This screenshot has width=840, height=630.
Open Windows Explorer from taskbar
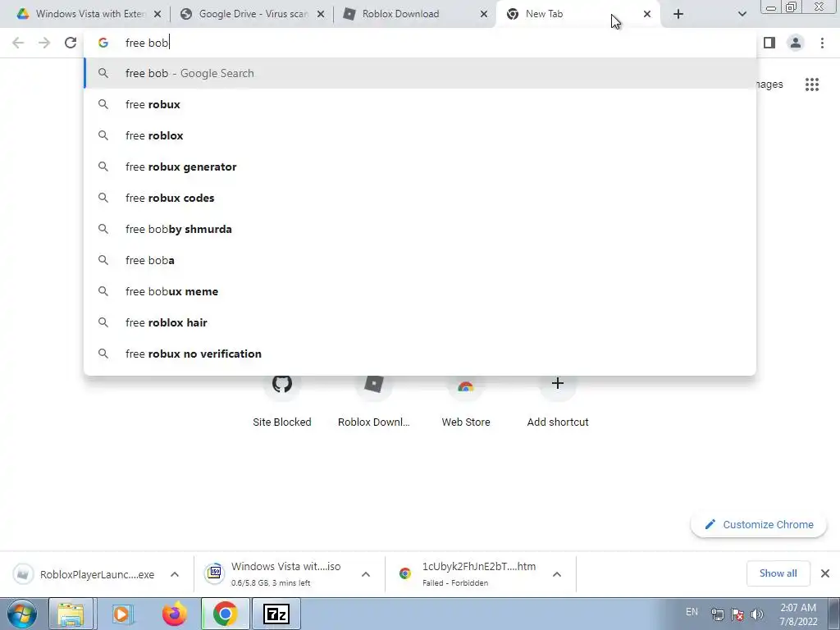point(71,614)
